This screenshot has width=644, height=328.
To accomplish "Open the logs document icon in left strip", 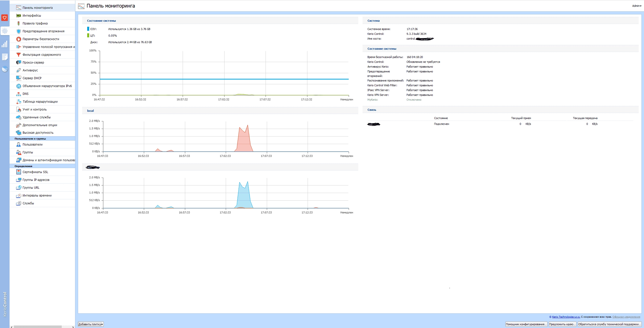I will point(5,57).
